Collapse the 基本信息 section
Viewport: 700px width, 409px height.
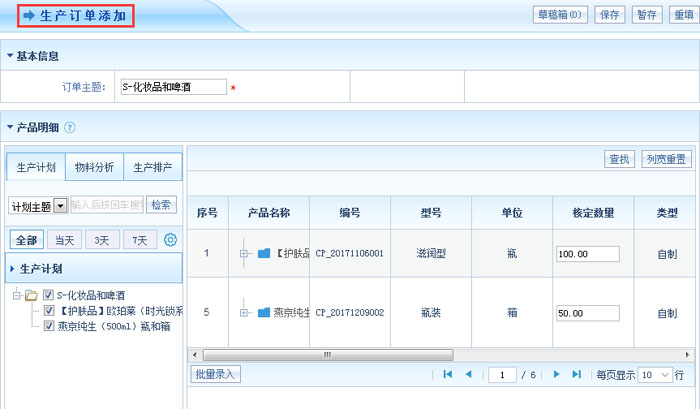point(10,56)
